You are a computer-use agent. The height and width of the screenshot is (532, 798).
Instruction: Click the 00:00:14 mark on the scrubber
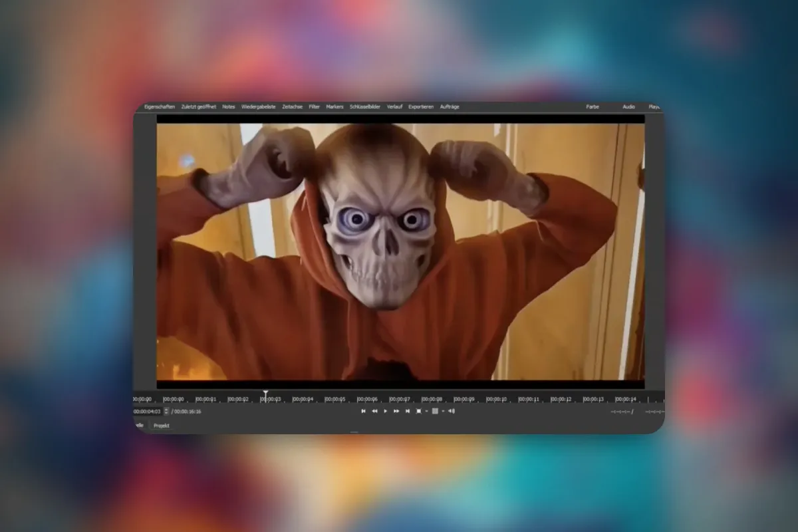[x=626, y=400]
